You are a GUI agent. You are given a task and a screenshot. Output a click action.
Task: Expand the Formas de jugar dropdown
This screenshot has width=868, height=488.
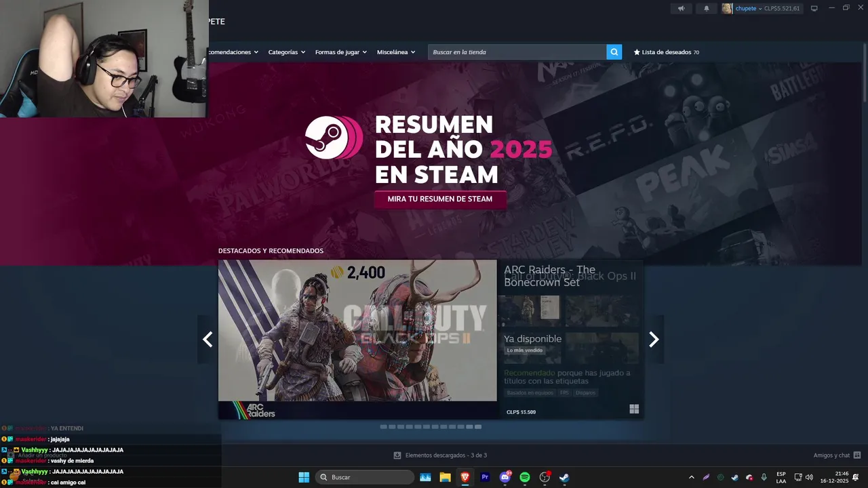341,52
